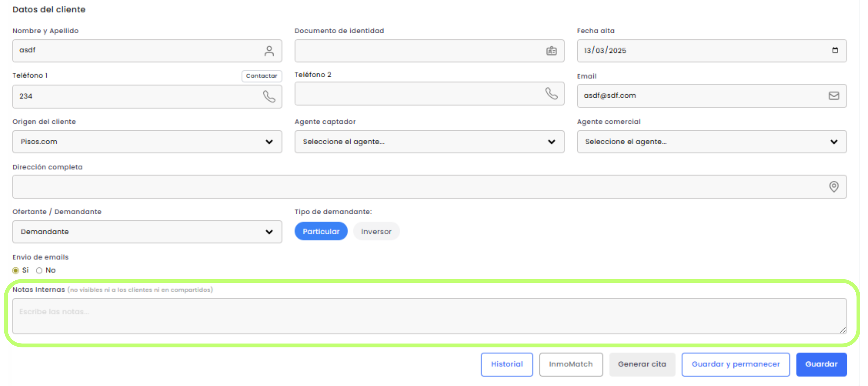The width and height of the screenshot is (868, 386).
Task: Grab the resize handle of the notes textarea
Action: pos(842,330)
